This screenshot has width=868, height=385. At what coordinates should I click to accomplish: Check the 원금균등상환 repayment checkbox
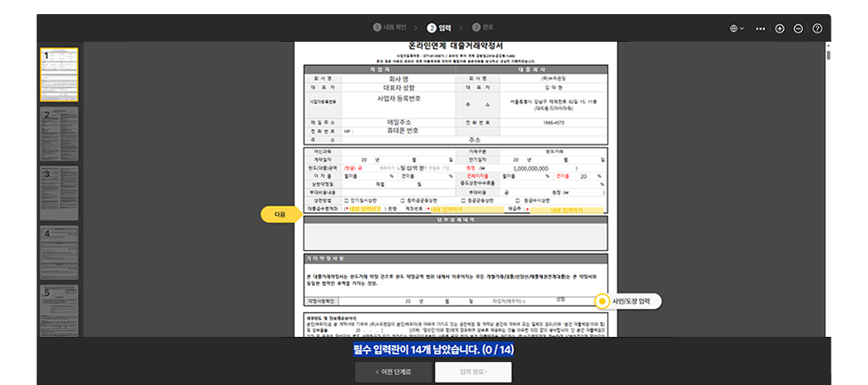pyautogui.click(x=463, y=200)
